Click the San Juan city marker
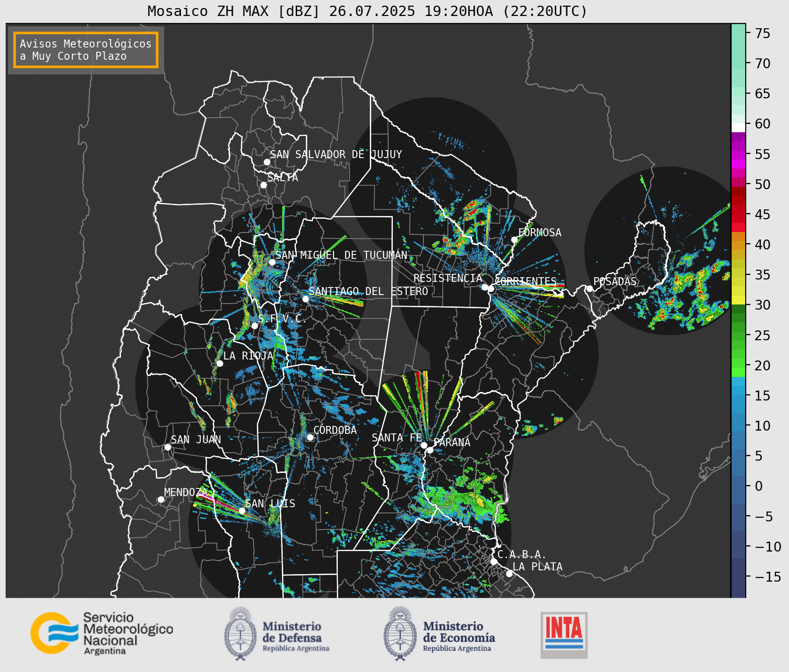 167,447
